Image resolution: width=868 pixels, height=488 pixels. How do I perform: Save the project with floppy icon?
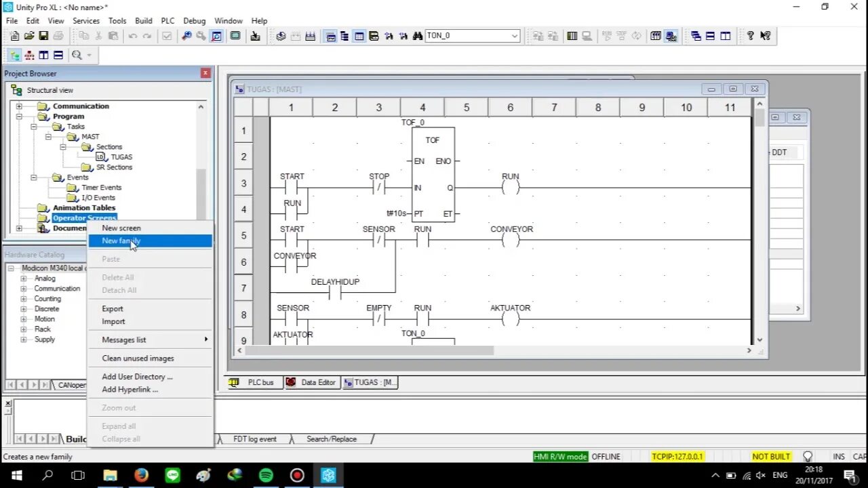click(43, 36)
